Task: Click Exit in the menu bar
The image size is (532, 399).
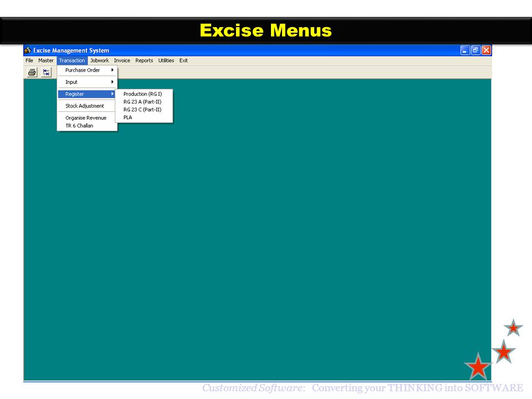Action: [183, 60]
